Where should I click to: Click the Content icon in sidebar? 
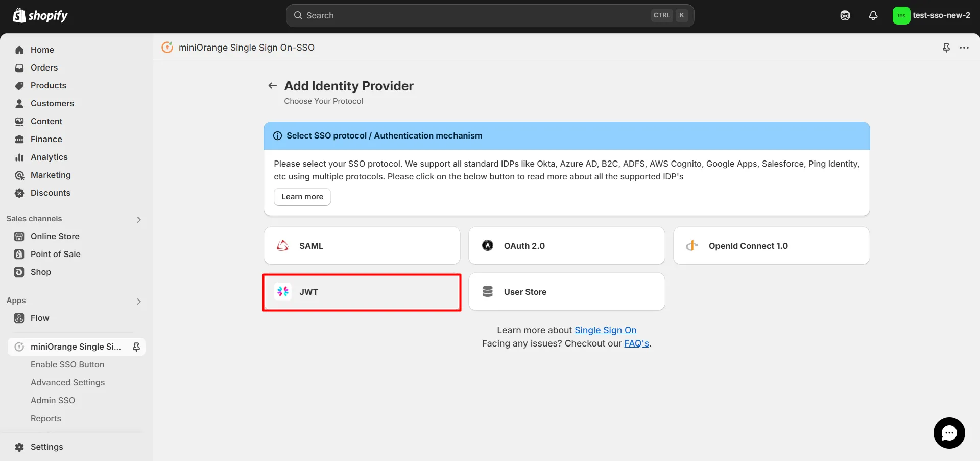pos(19,121)
